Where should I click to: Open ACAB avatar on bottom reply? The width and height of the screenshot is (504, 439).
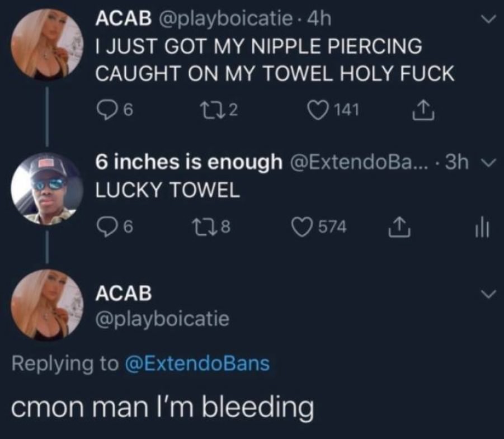click(x=47, y=305)
